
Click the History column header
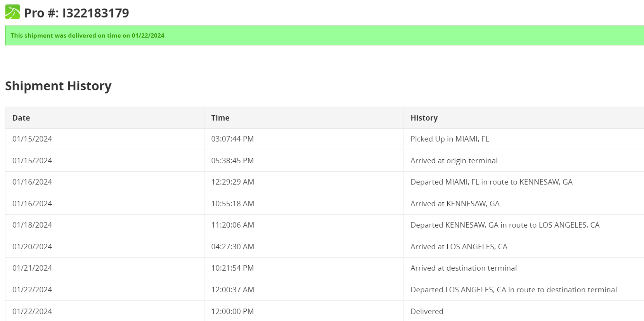click(x=424, y=118)
